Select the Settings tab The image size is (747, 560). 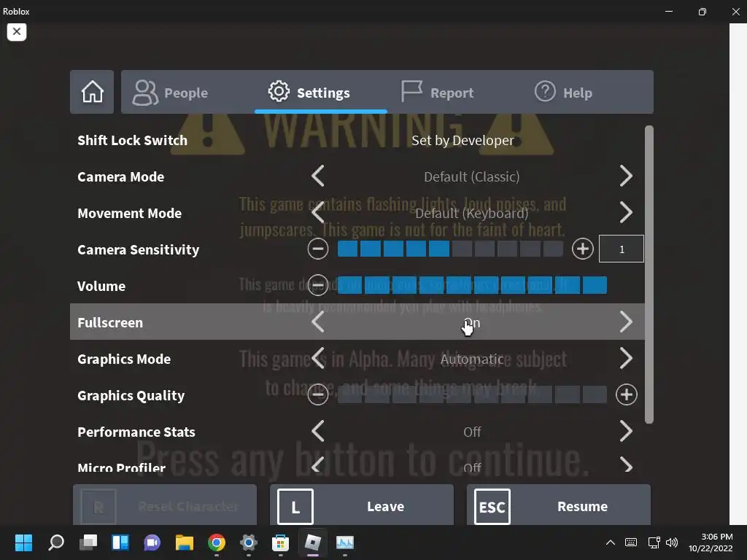(x=309, y=92)
